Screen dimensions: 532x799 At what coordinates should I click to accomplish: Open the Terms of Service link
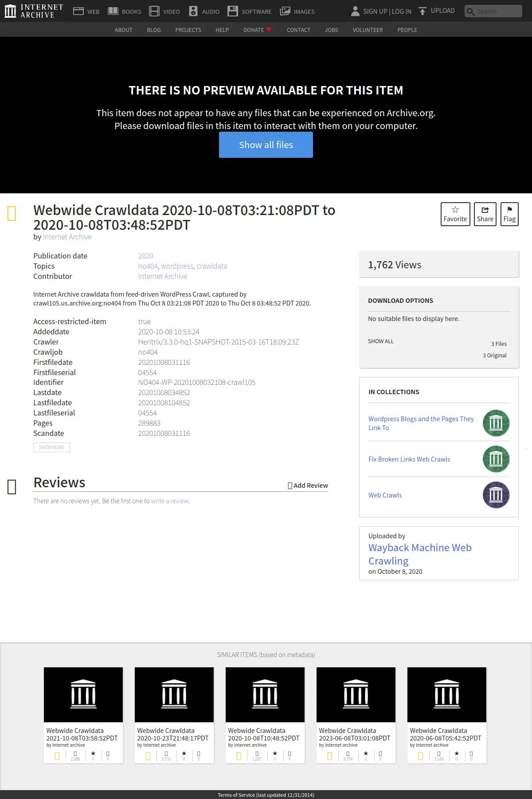pos(266,795)
